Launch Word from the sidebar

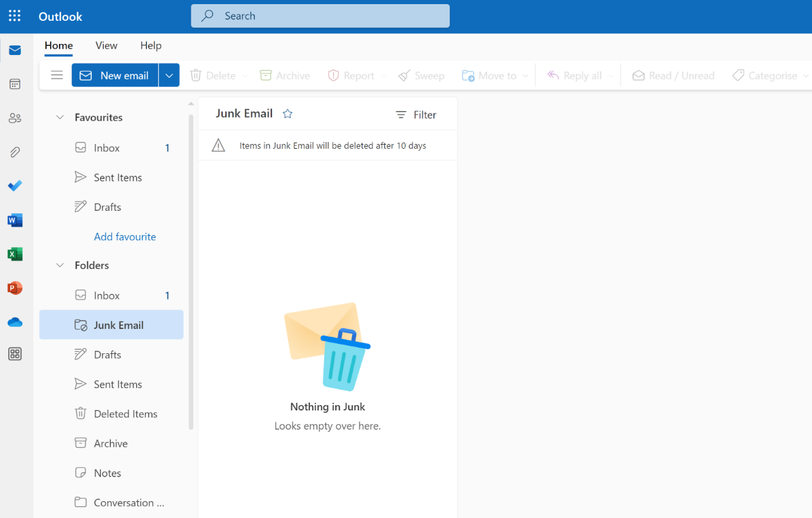[15, 220]
